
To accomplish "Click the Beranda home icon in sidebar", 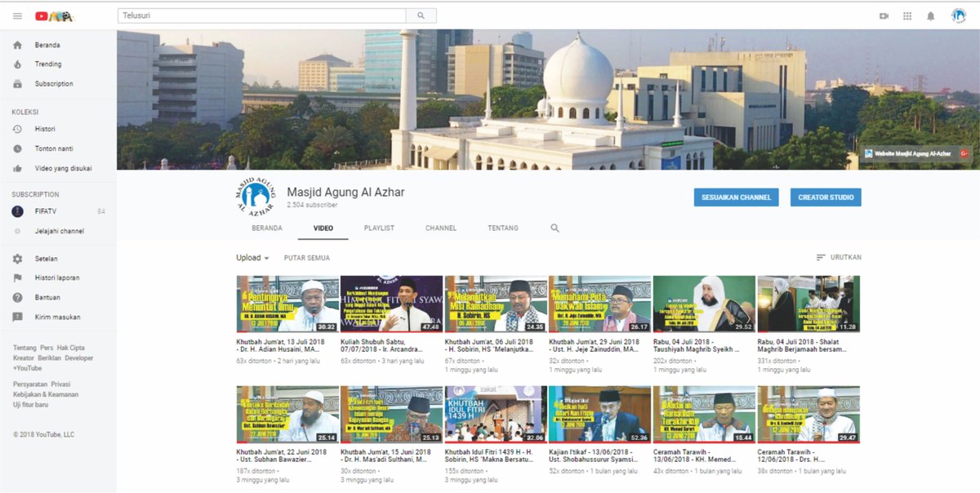I will pyautogui.click(x=17, y=45).
